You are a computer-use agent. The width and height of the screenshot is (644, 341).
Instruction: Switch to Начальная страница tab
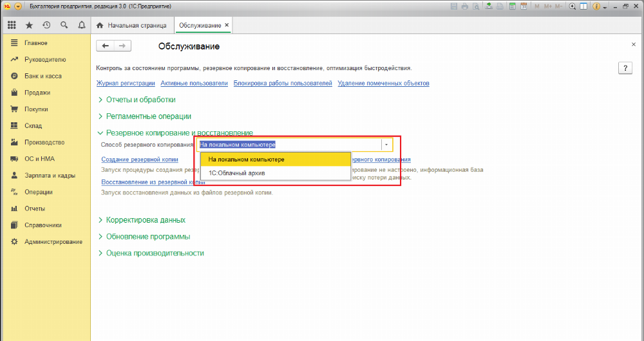click(x=131, y=26)
